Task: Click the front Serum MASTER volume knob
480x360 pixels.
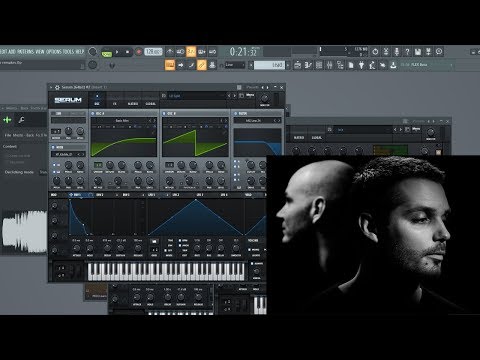Action: click(265, 99)
